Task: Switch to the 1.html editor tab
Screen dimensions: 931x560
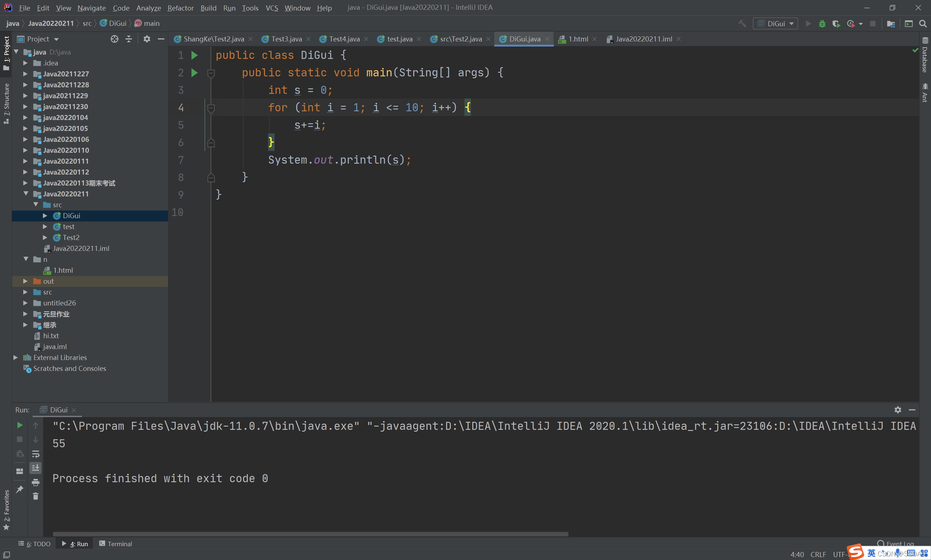Action: coord(578,39)
